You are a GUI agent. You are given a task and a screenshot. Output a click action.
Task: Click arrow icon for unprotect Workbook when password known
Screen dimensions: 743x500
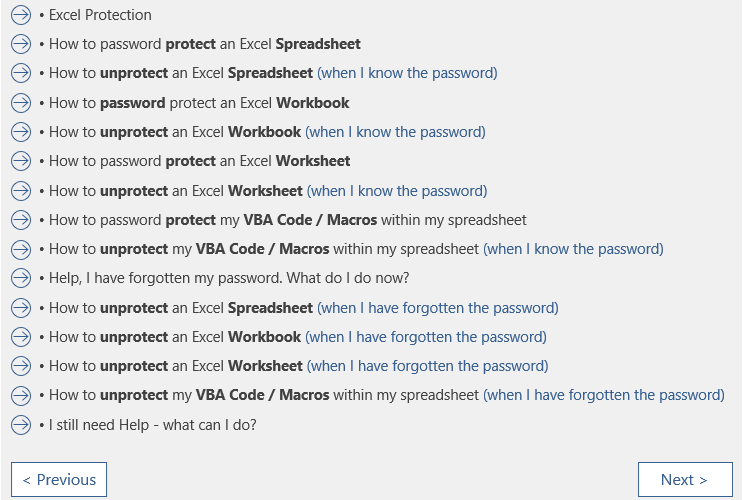21,132
